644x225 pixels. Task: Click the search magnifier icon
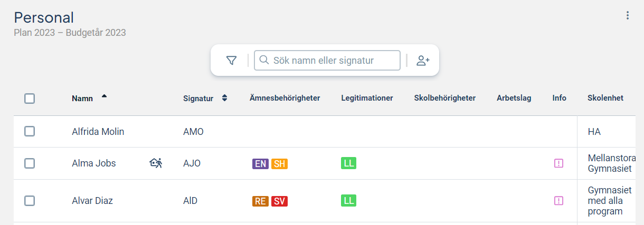(x=264, y=60)
